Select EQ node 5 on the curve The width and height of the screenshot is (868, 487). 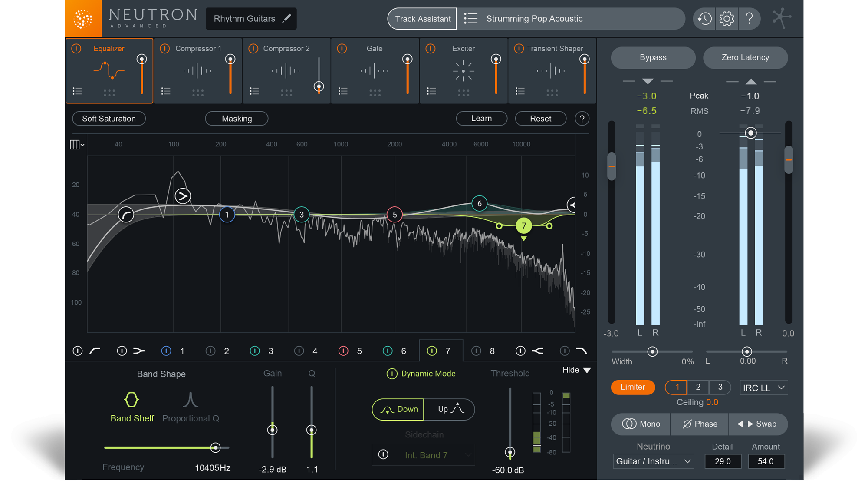(x=395, y=215)
